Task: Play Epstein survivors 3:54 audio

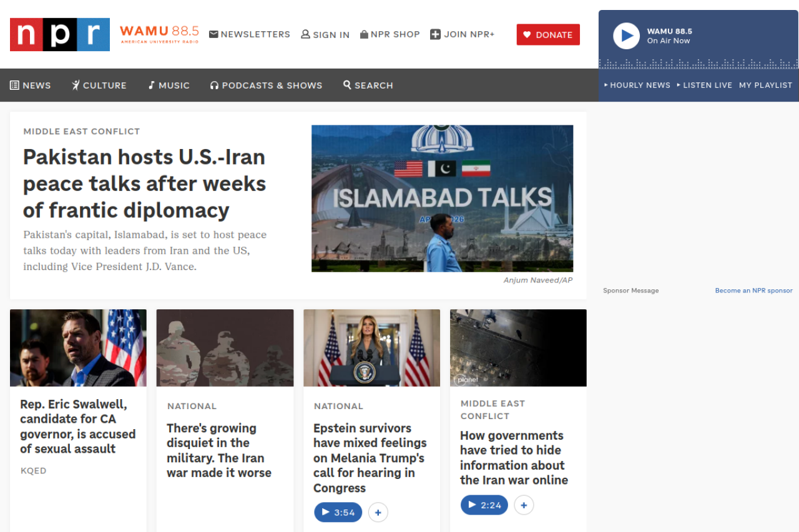Action: pyautogui.click(x=338, y=513)
